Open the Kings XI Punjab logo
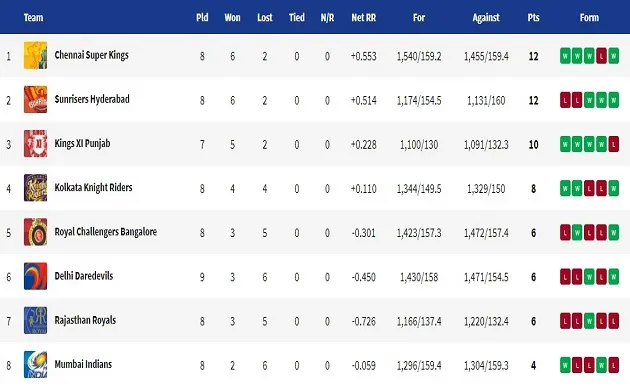 click(x=35, y=144)
